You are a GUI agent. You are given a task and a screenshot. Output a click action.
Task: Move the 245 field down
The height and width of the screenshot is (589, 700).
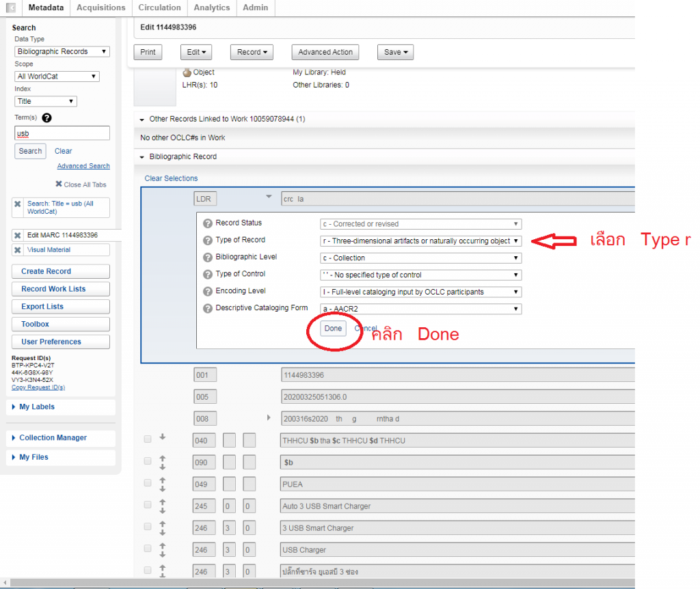[x=163, y=510]
